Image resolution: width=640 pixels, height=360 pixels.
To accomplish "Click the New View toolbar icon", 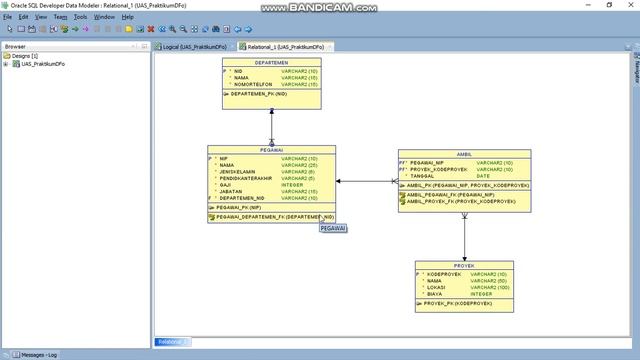I will click(31, 29).
